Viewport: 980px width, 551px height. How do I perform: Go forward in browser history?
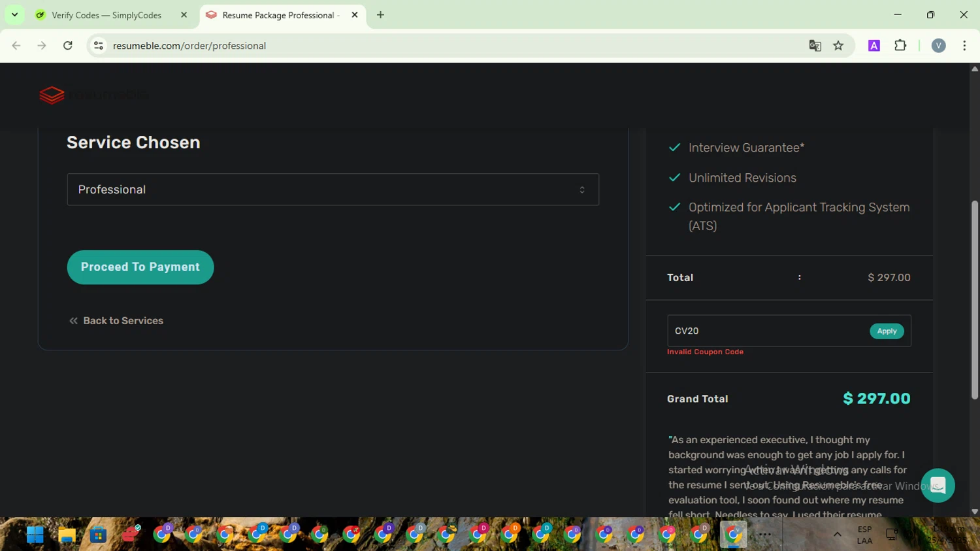coord(42,46)
